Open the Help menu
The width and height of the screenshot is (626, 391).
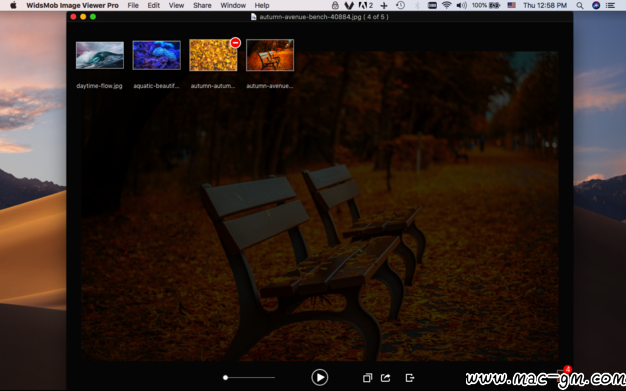tap(262, 5)
